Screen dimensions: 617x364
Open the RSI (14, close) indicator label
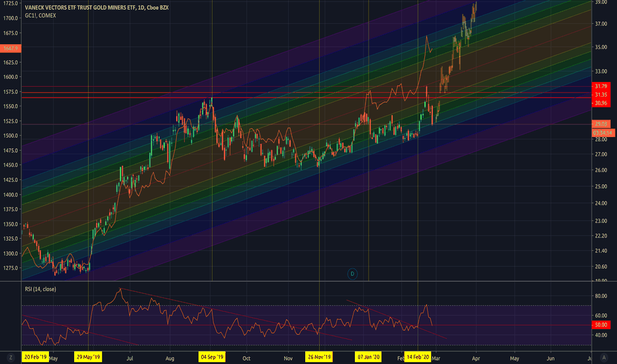40,289
